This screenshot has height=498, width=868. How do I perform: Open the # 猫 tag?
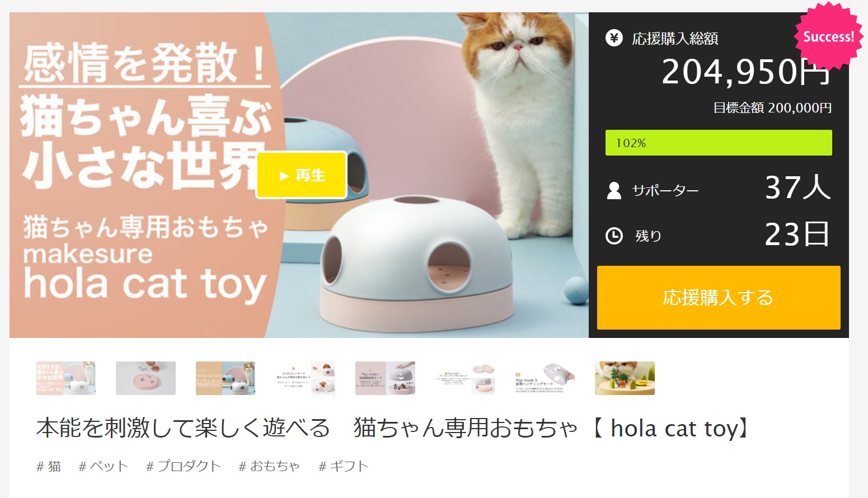(x=49, y=466)
